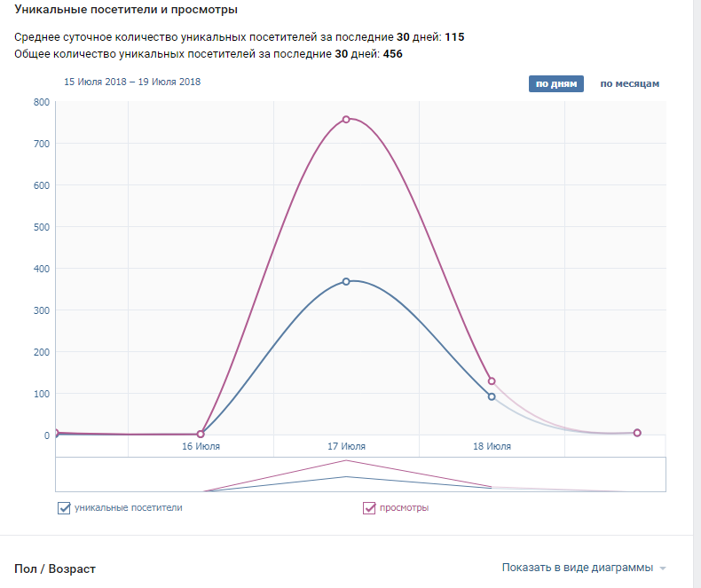Click the unique visitors peak point on 17 Июля
701x588 pixels.
point(346,281)
